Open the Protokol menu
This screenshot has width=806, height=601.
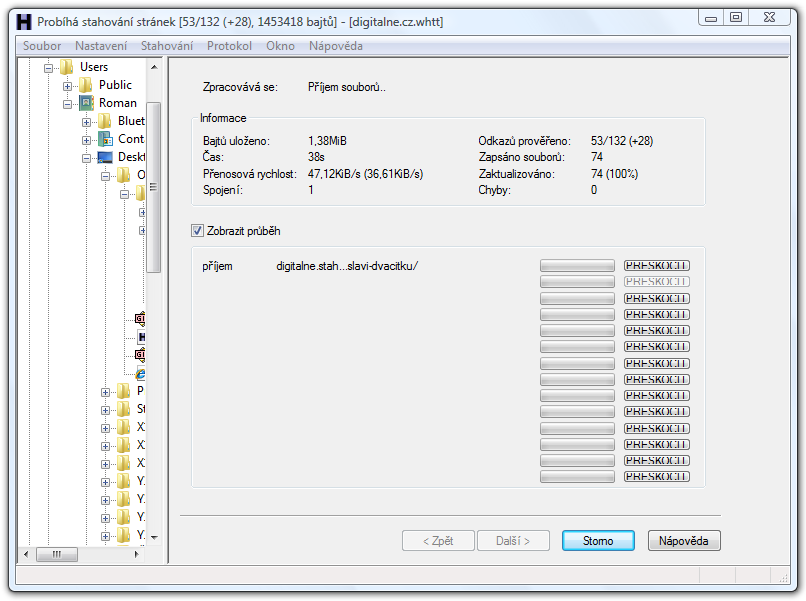(229, 46)
